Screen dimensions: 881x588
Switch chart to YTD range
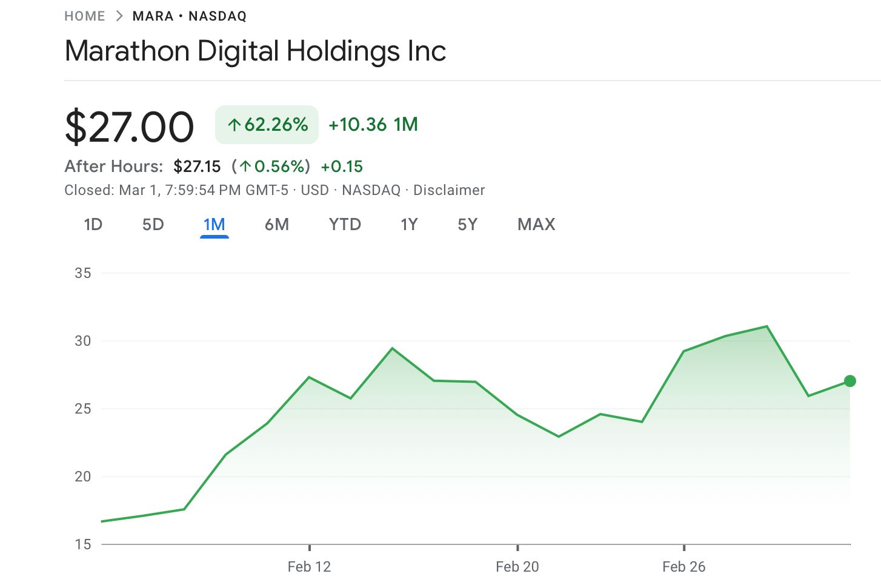point(345,225)
